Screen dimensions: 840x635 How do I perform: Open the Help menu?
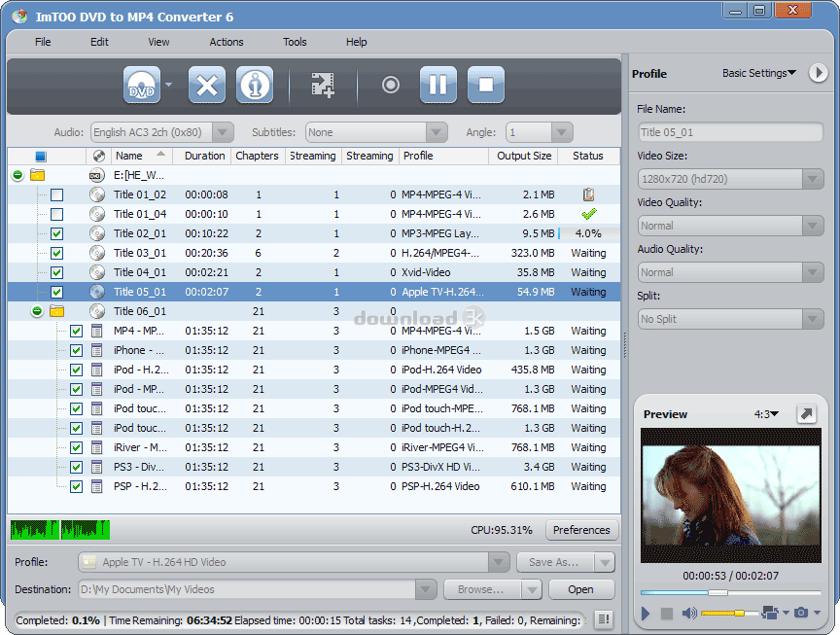click(x=356, y=42)
